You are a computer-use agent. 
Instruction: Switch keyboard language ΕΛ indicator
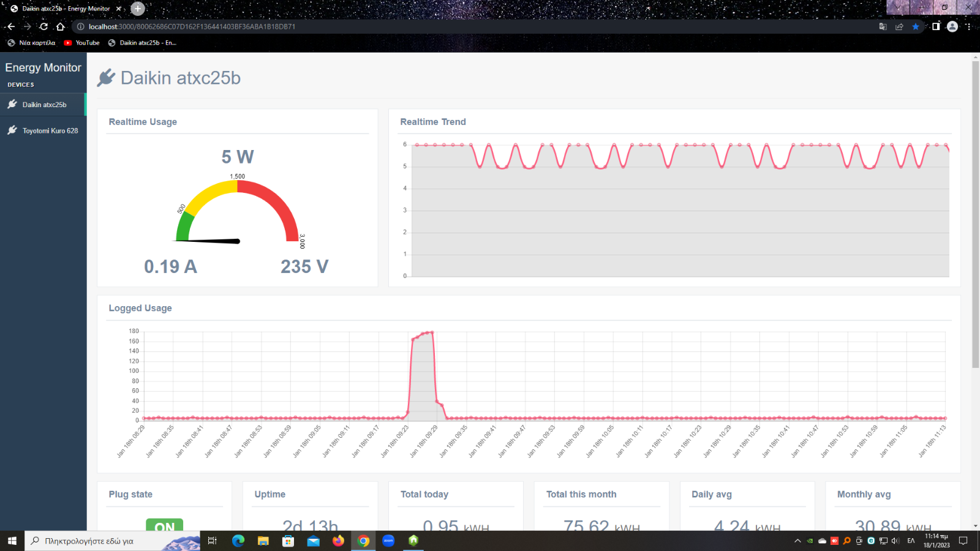pyautogui.click(x=911, y=541)
